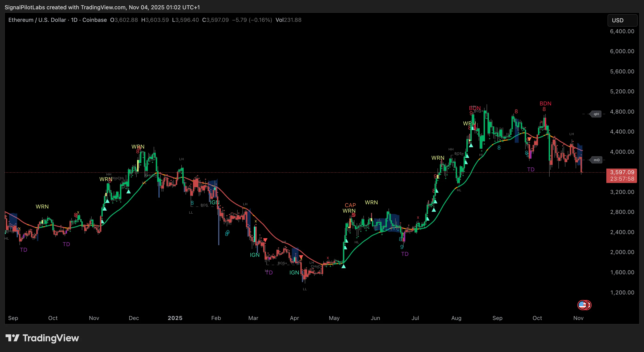Click the TradingView logo
This screenshot has height=352, width=644.
(42, 338)
